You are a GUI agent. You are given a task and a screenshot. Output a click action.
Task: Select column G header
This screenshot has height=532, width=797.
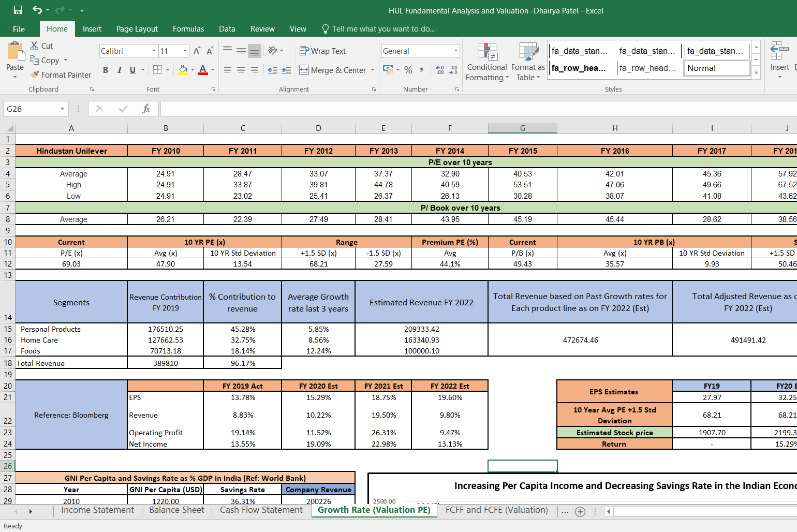tap(523, 128)
